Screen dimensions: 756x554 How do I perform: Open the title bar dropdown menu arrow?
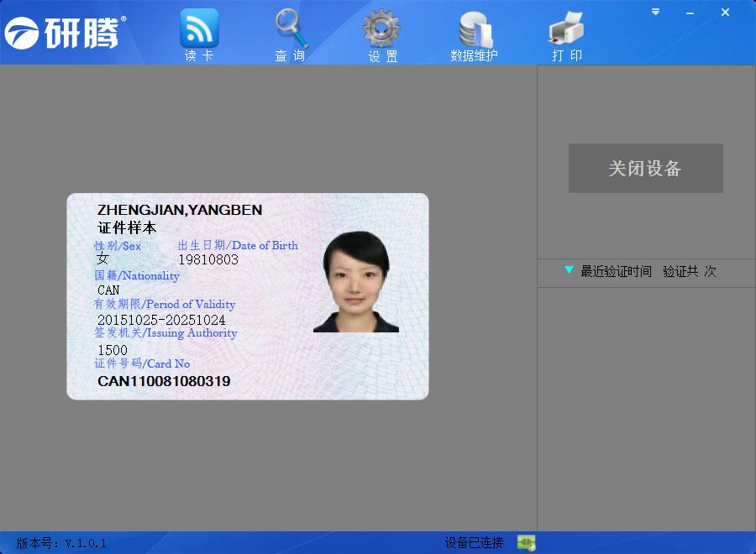coord(655,12)
